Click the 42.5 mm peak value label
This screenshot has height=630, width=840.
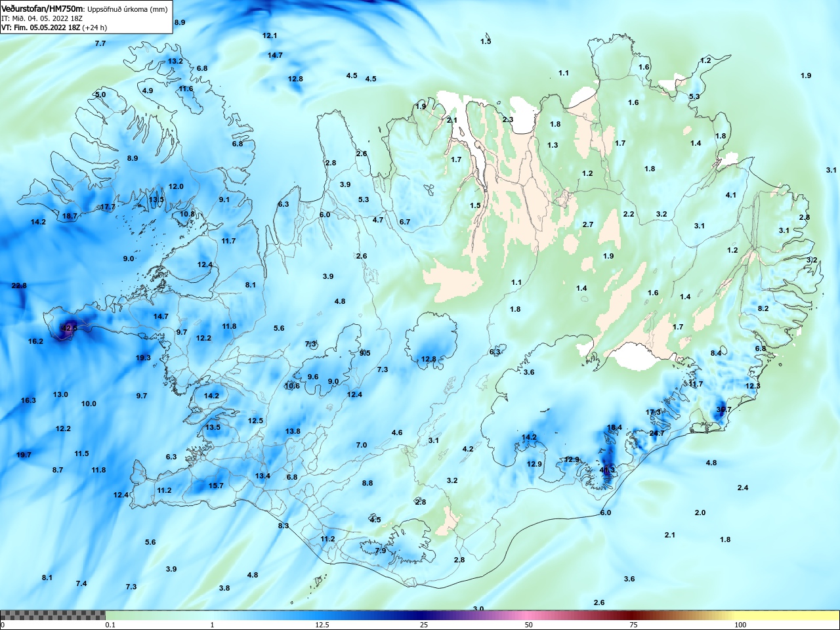pos(69,327)
